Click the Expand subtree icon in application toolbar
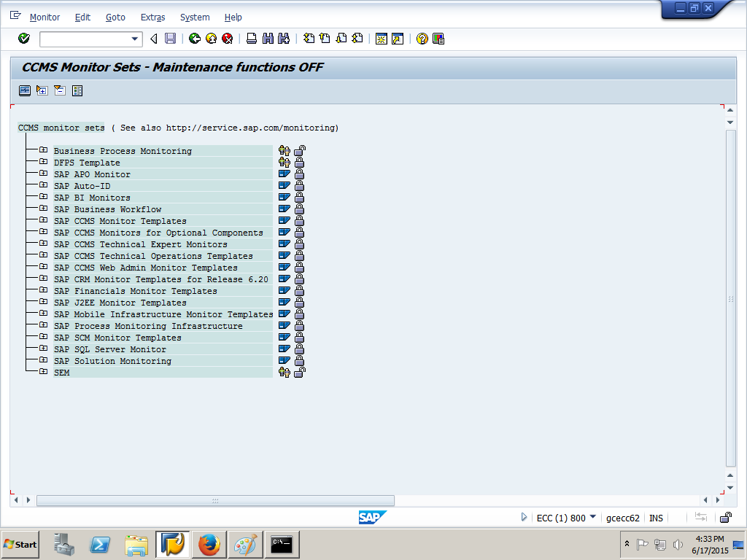Image resolution: width=747 pixels, height=560 pixels. pyautogui.click(x=42, y=90)
